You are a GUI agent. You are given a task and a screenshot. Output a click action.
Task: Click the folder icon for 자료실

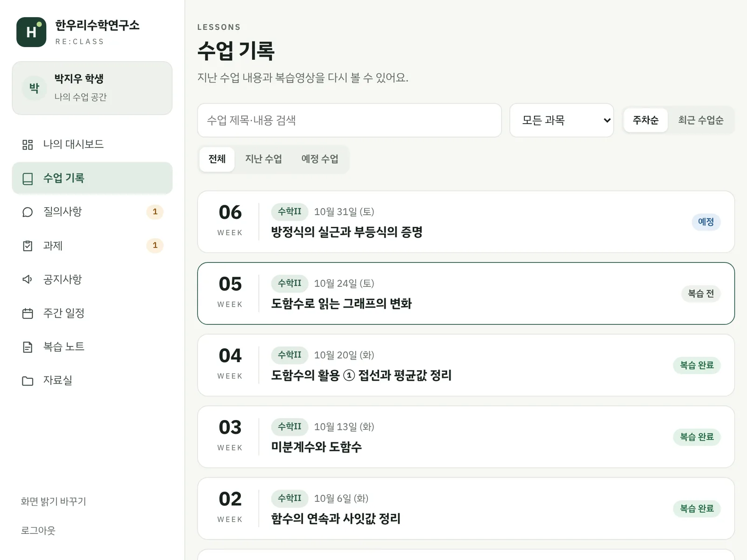coord(28,380)
